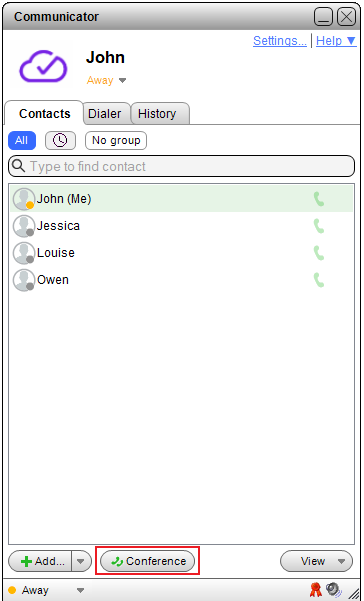This screenshot has height=601, width=364.
Task: Start a Conference call
Action: pos(148,562)
